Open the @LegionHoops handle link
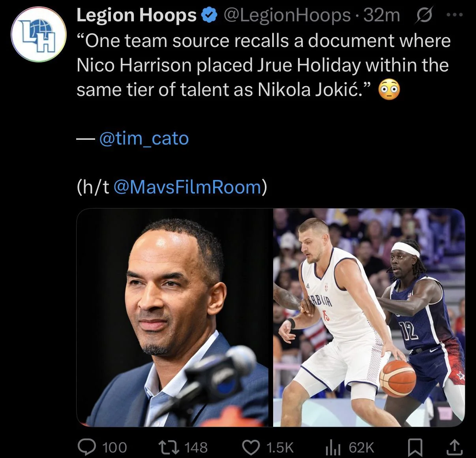Image resolution: width=476 pixels, height=458 pixels. [x=287, y=15]
